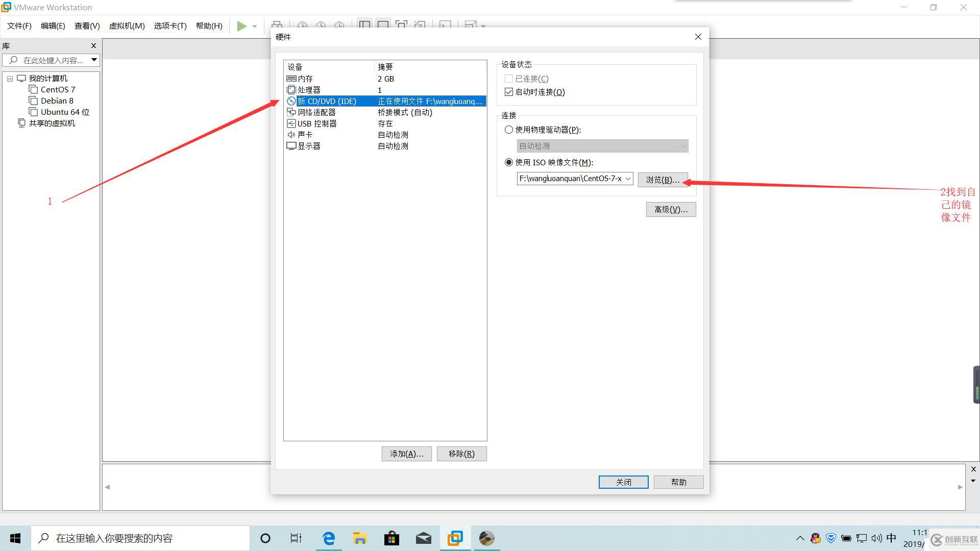Viewport: 980px width, 551px height.
Task: Select the Network Adapter (网络适配器) row
Action: 385,112
